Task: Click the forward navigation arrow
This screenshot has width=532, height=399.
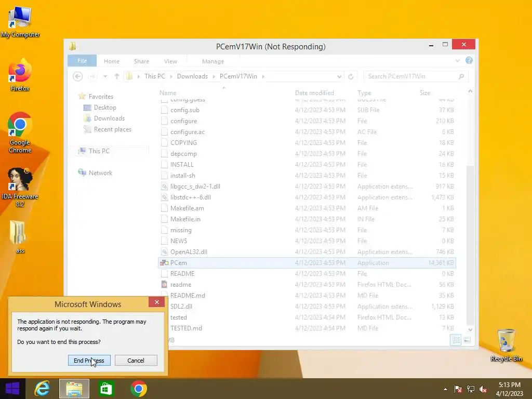Action: pyautogui.click(x=92, y=76)
